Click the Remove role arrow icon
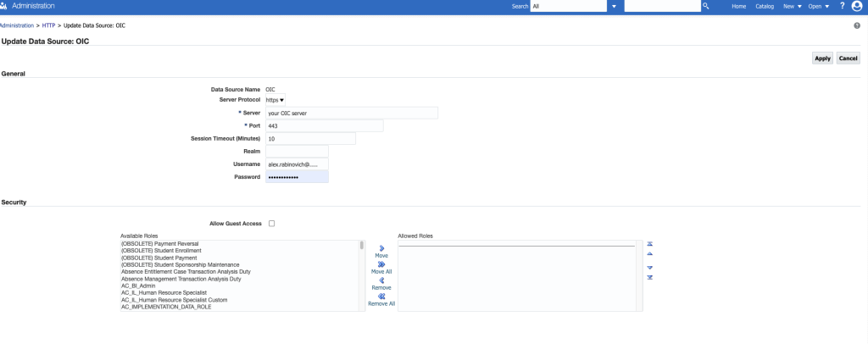 pyautogui.click(x=381, y=280)
